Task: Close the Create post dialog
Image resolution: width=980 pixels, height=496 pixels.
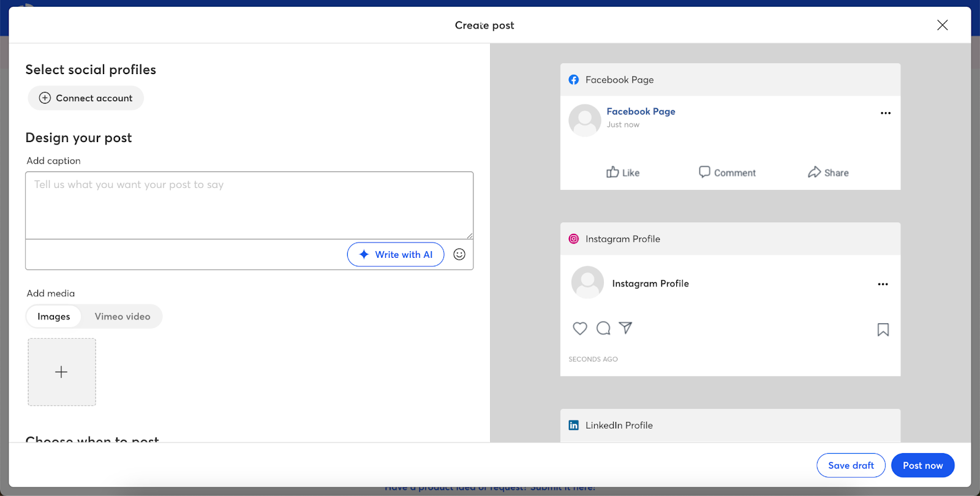Action: pos(942,25)
